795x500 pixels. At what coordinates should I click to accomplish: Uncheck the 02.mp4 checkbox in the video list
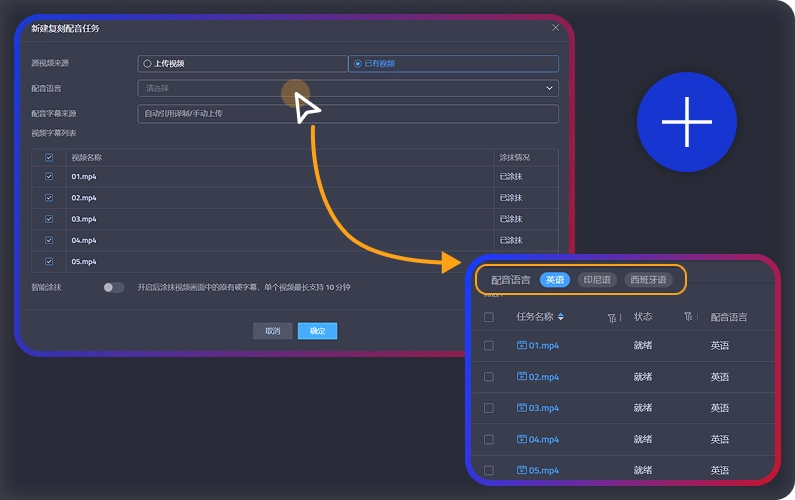[49, 198]
